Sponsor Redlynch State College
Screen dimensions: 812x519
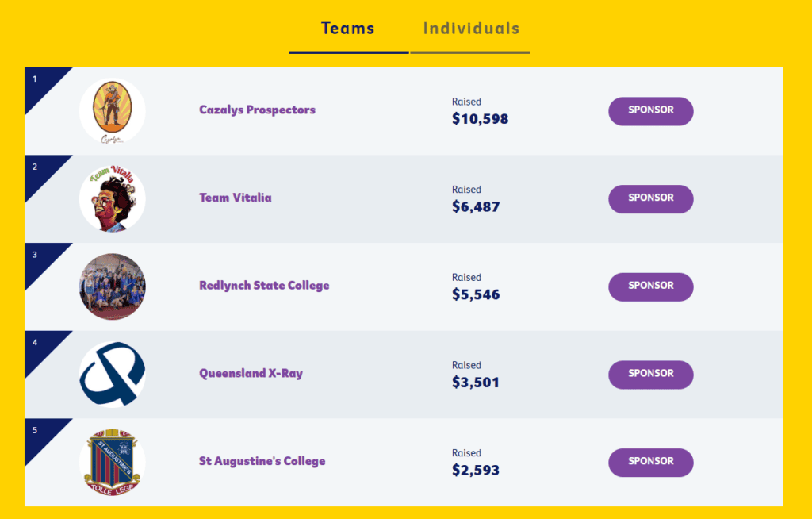pyautogui.click(x=651, y=286)
